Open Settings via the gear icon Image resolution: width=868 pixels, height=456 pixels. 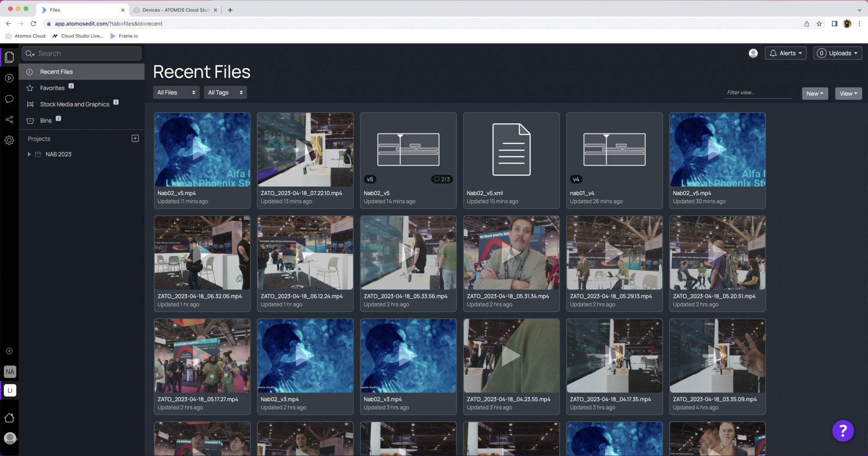click(x=9, y=140)
